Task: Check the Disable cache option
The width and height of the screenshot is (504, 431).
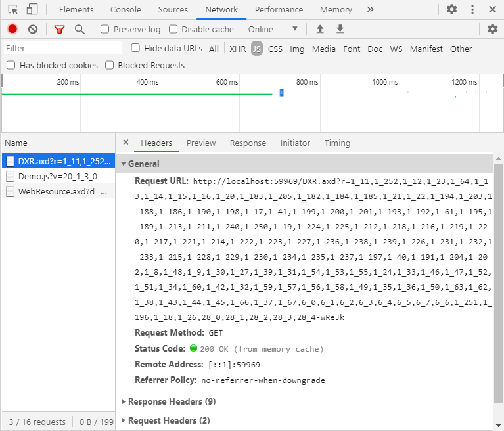Action: 173,29
